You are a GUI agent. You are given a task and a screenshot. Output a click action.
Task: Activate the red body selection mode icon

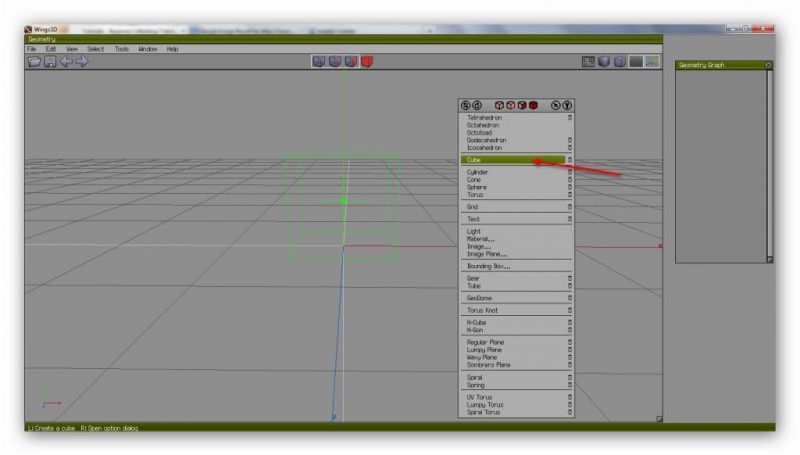click(x=367, y=62)
